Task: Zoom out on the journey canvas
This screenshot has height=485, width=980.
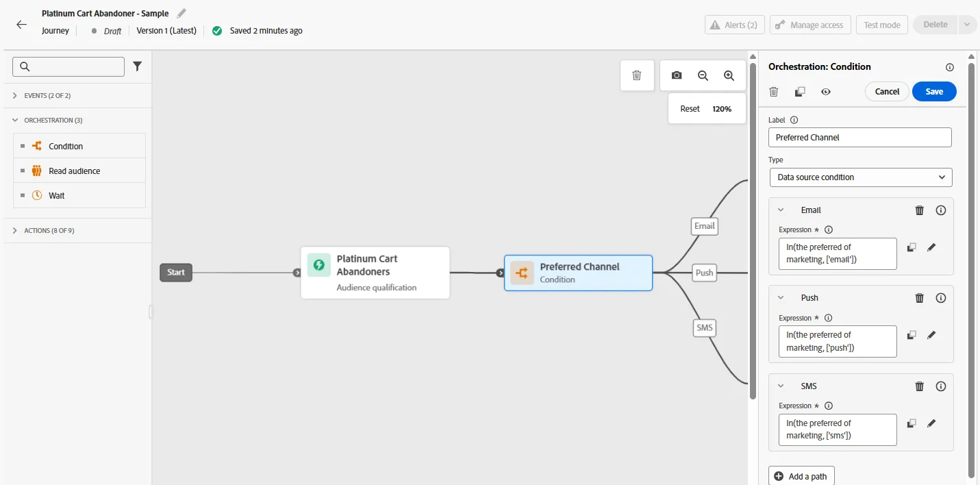Action: point(703,75)
